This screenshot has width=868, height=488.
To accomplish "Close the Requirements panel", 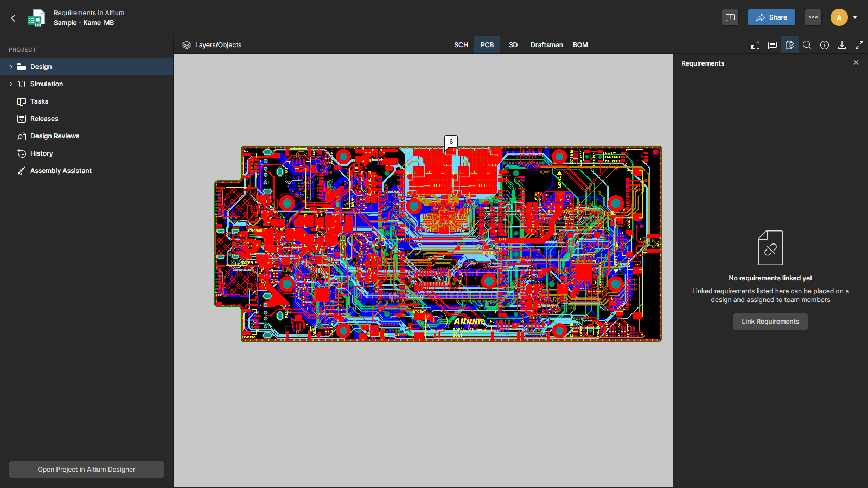I will [x=856, y=63].
